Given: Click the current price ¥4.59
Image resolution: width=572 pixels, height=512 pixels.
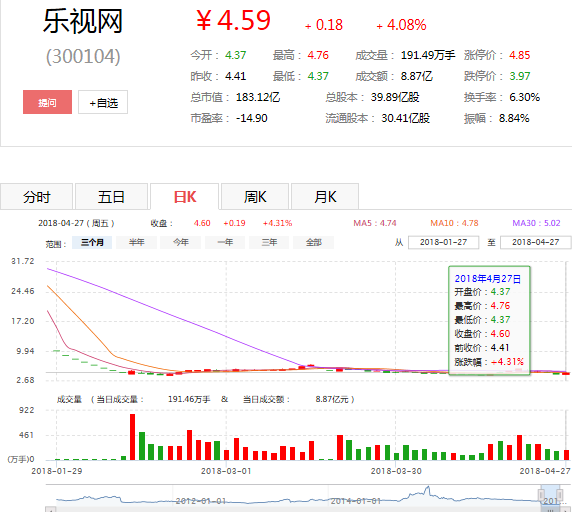Looking at the screenshot, I should pos(233,20).
